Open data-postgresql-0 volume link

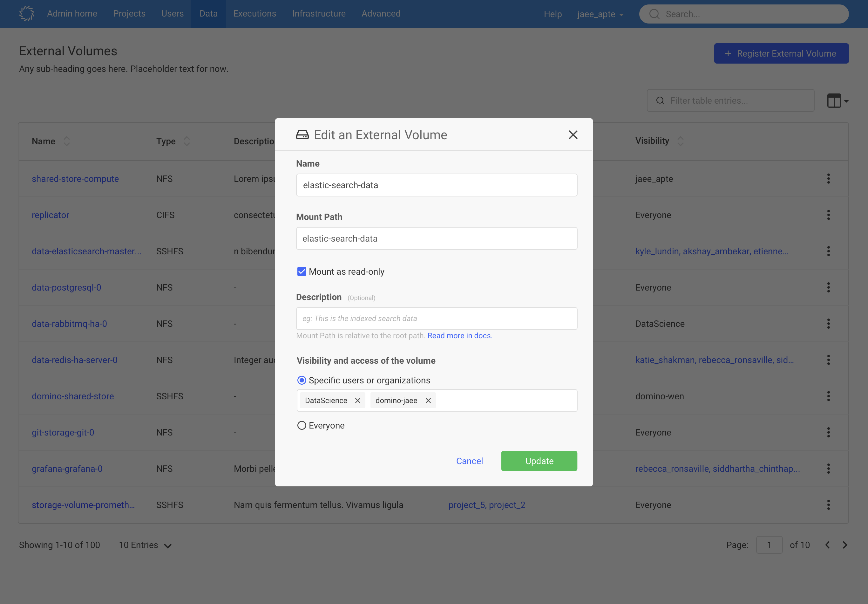click(x=66, y=287)
